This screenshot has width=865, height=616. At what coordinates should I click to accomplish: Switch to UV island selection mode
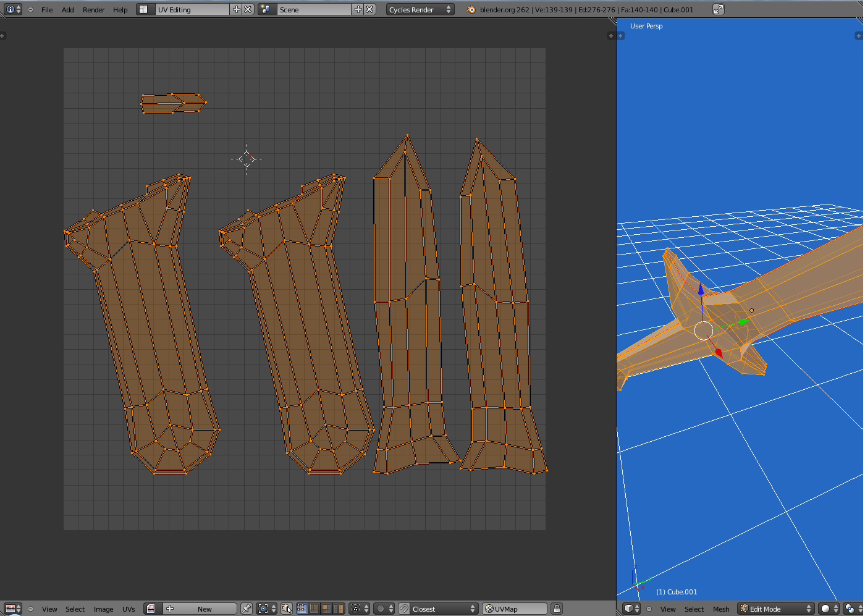[339, 609]
